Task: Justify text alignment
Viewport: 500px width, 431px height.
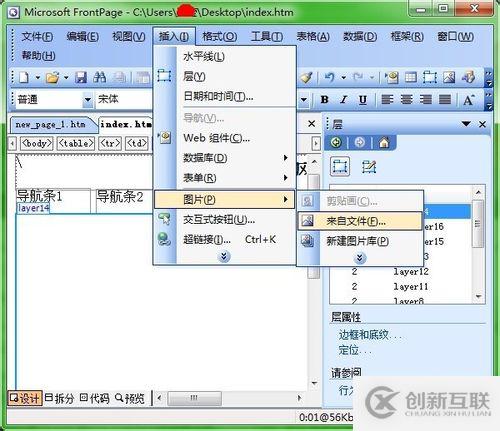Action: (445, 100)
